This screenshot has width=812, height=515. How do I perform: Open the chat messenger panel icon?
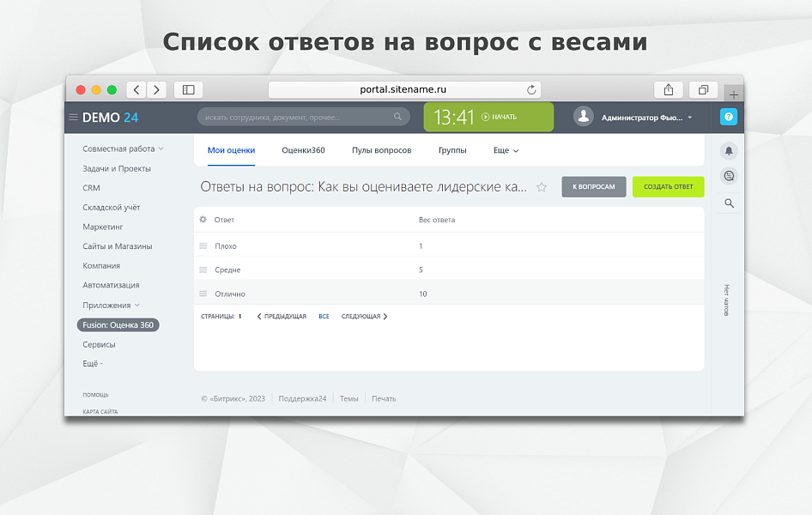[x=729, y=175]
